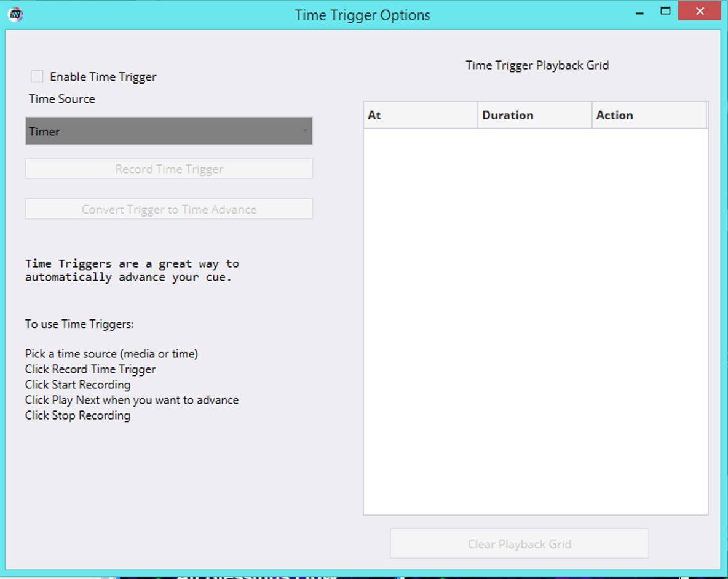Select the Duration column header
This screenshot has height=579, width=728.
[x=534, y=116]
